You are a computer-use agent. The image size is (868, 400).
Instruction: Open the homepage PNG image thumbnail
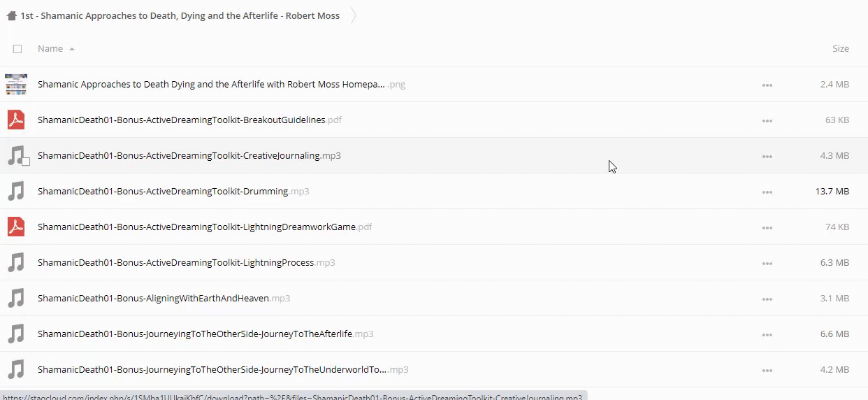coord(16,85)
